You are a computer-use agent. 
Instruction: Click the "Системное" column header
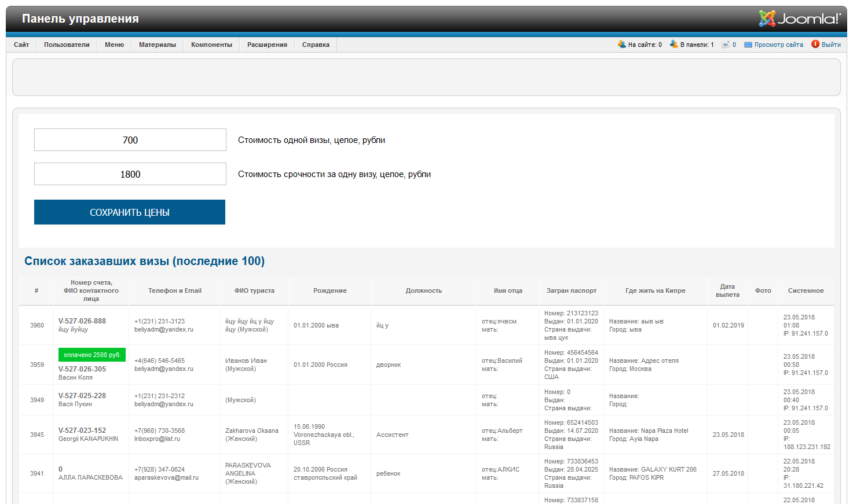(806, 290)
